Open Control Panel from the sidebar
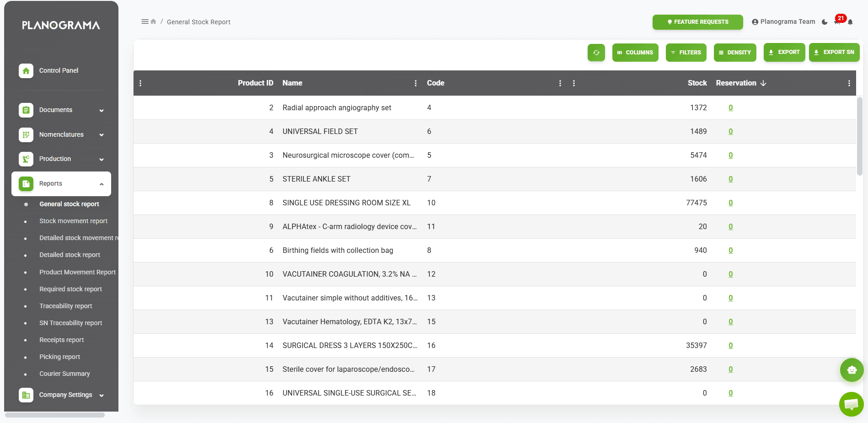868x423 pixels. point(61,70)
